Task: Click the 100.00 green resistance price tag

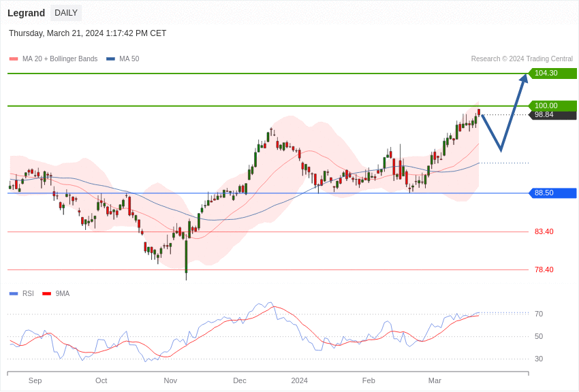Action: pyautogui.click(x=552, y=105)
